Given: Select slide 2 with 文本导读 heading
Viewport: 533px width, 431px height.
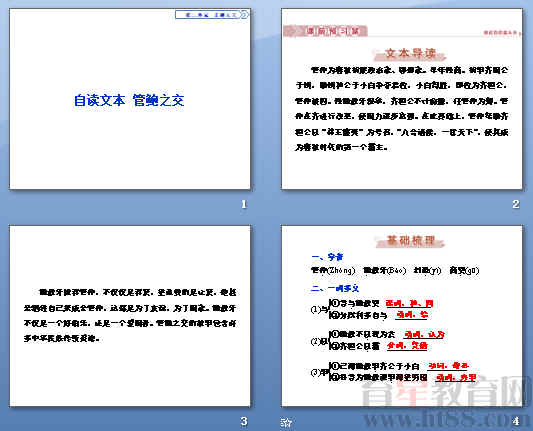Looking at the screenshot, I should point(402,99).
